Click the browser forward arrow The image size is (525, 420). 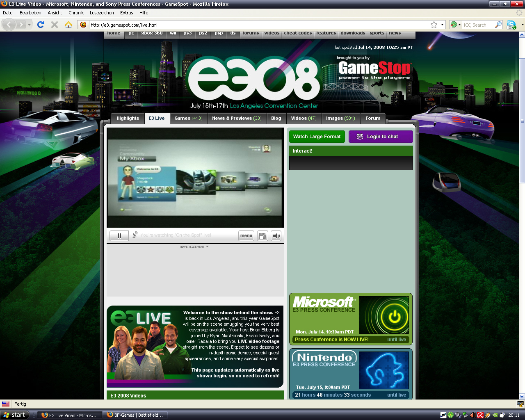(21, 25)
